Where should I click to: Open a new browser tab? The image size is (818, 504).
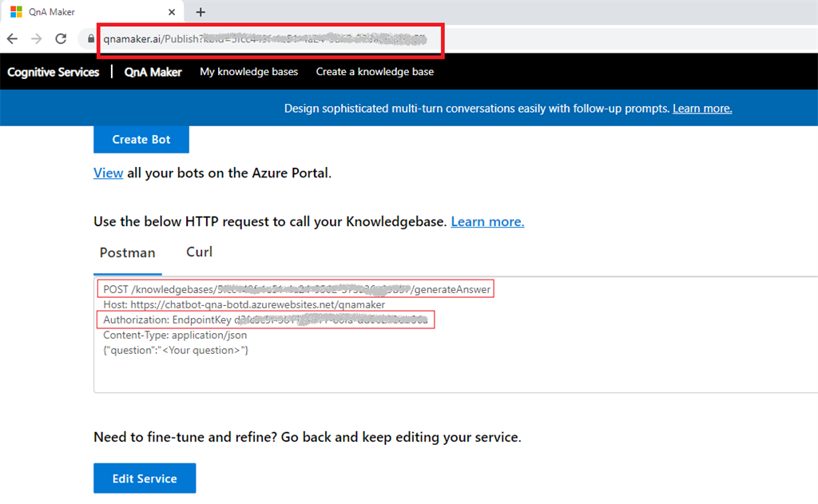(201, 12)
